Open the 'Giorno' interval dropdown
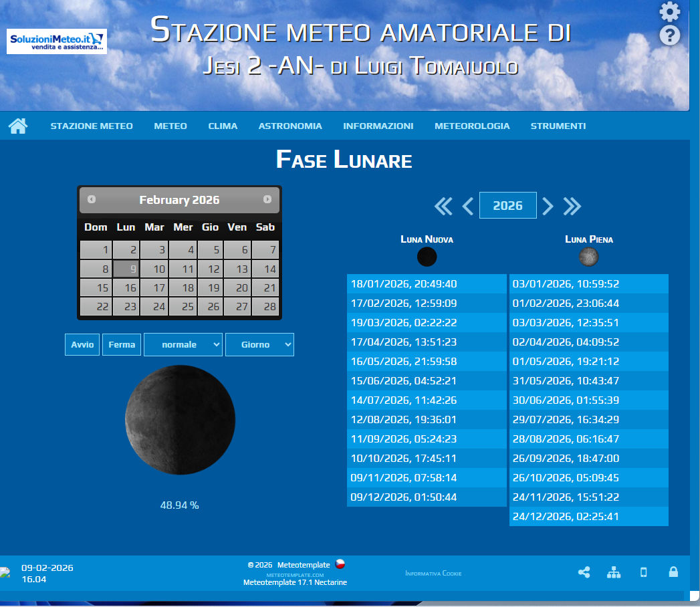 259,344
